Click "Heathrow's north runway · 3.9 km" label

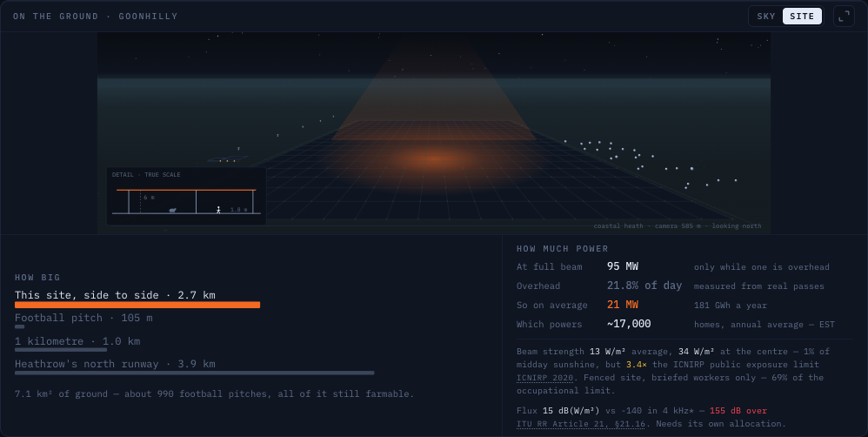115,364
